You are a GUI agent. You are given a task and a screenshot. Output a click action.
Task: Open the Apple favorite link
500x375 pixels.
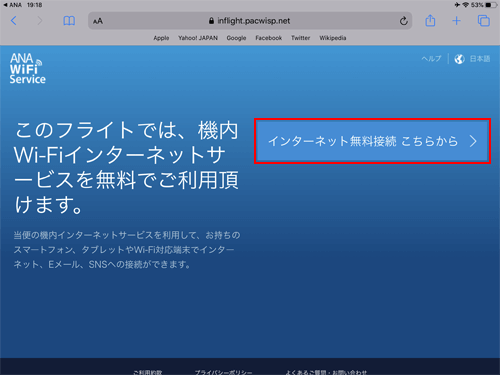[161, 38]
